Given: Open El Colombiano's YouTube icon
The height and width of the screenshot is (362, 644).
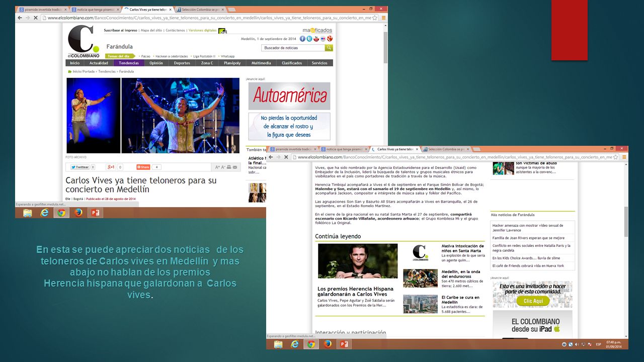Looking at the screenshot, I should pos(316,39).
